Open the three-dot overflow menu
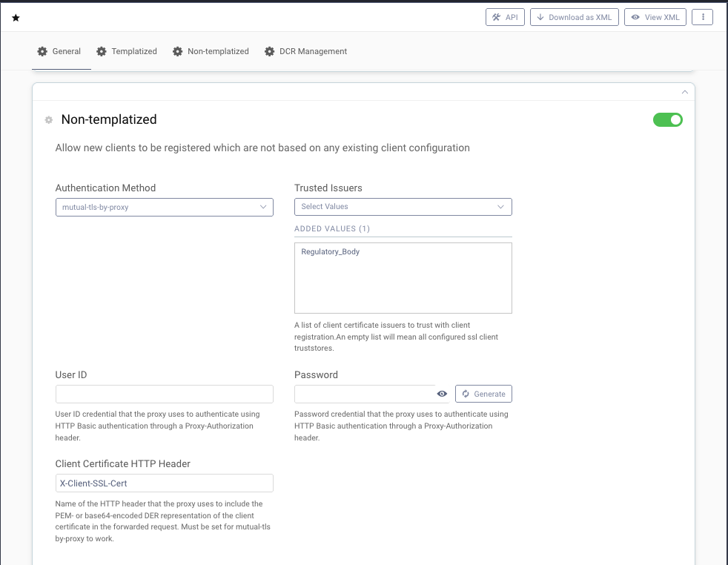The height and width of the screenshot is (565, 728). [x=702, y=16]
